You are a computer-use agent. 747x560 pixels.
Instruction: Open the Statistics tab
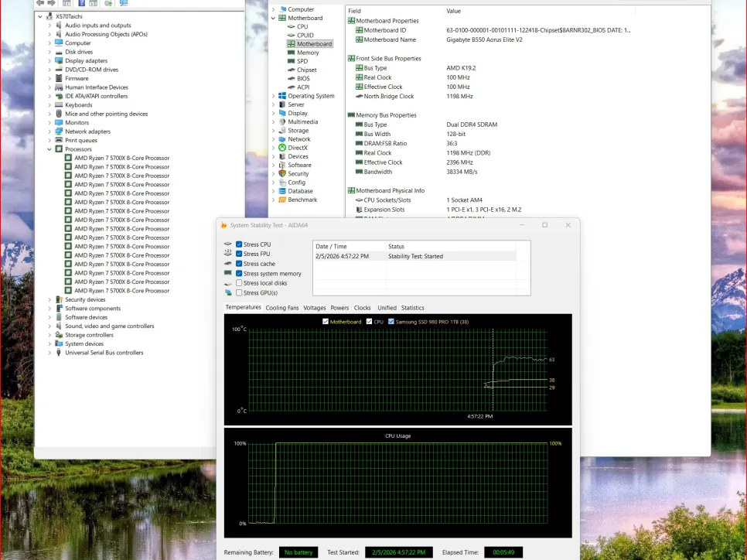coord(412,308)
